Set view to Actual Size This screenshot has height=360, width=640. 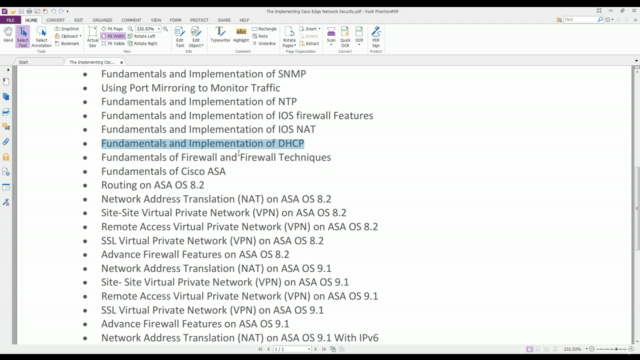93,37
